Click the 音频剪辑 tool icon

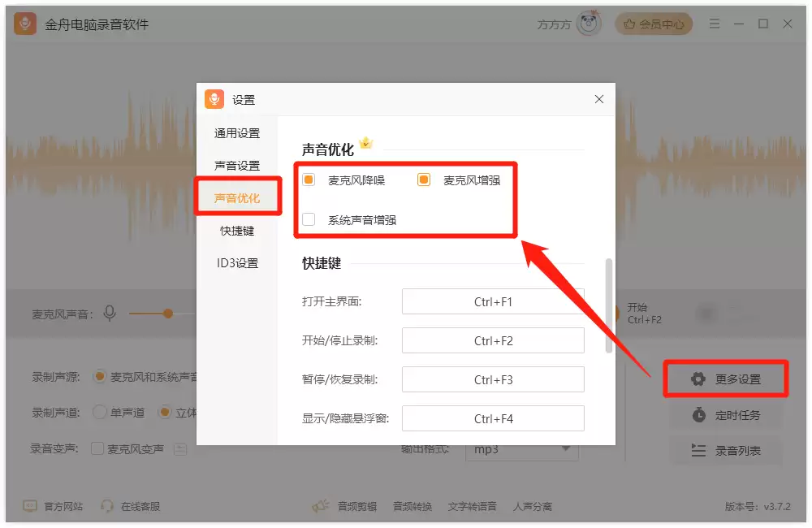click(321, 506)
